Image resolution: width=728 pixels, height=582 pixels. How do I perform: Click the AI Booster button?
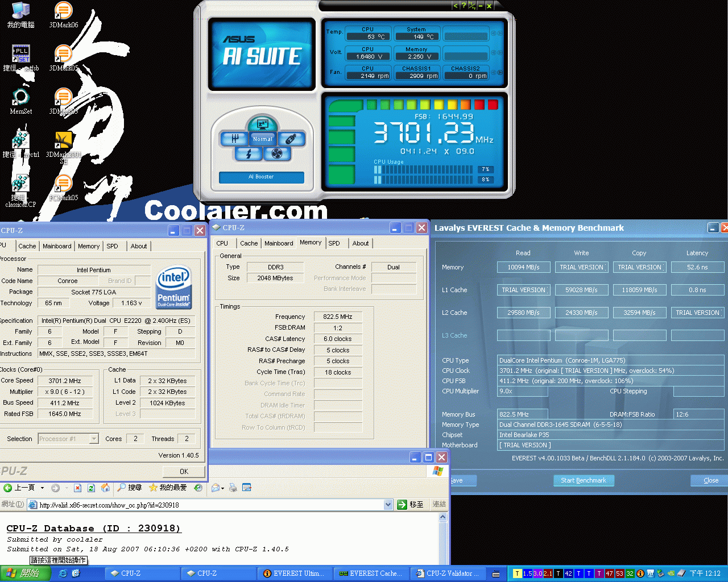coord(262,177)
